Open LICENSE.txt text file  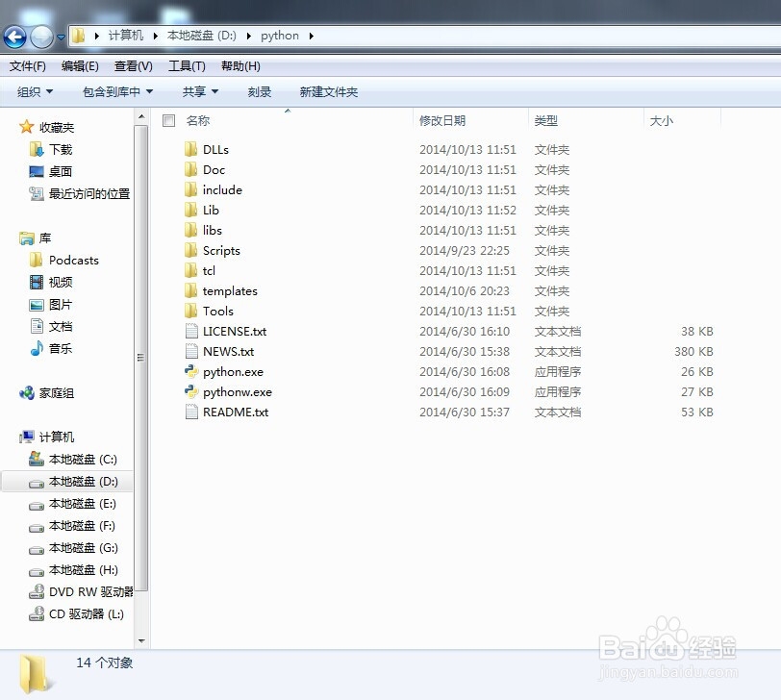pyautogui.click(x=234, y=331)
